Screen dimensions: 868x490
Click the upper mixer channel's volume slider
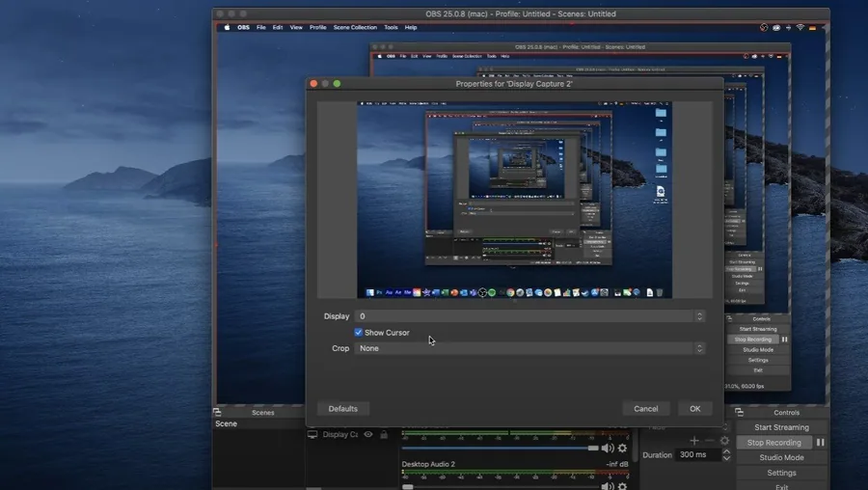pos(501,448)
